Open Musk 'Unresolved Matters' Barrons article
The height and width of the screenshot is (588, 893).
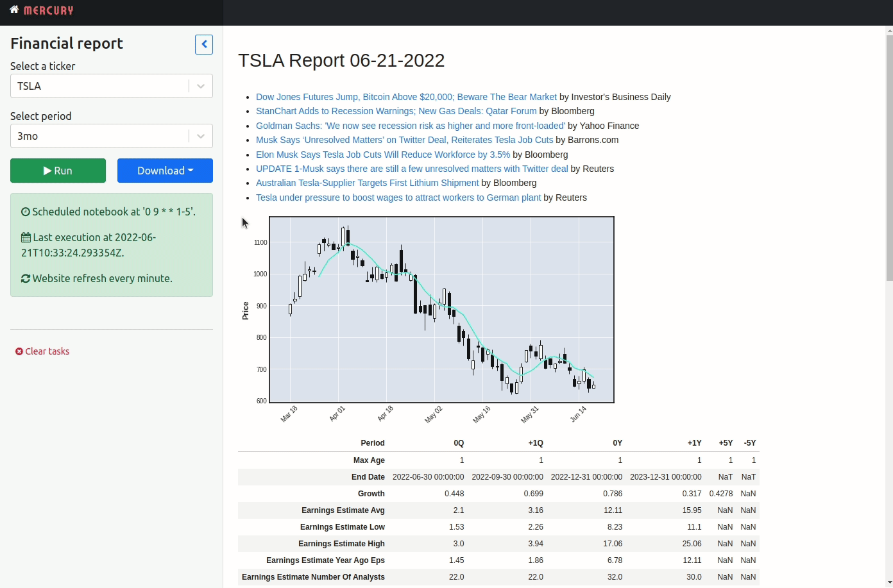click(404, 140)
